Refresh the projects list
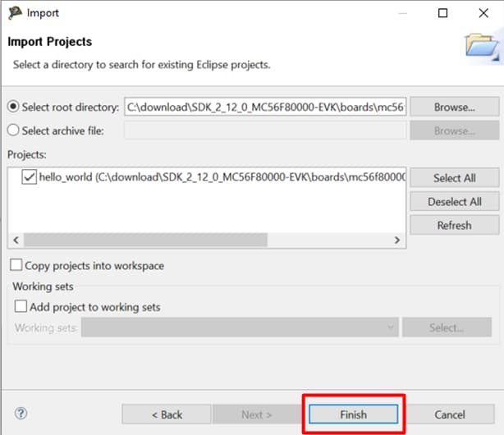The image size is (504, 435). [454, 225]
